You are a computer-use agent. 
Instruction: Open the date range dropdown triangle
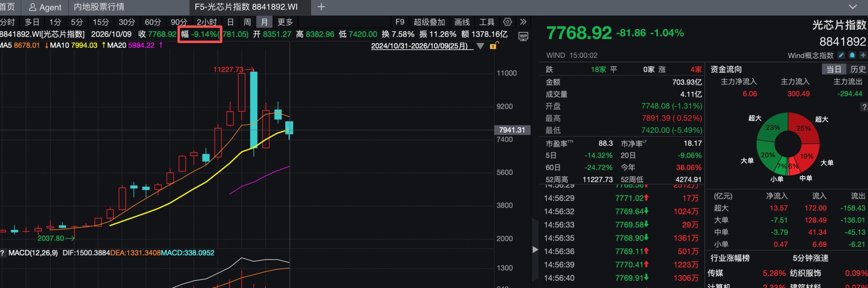point(481,46)
